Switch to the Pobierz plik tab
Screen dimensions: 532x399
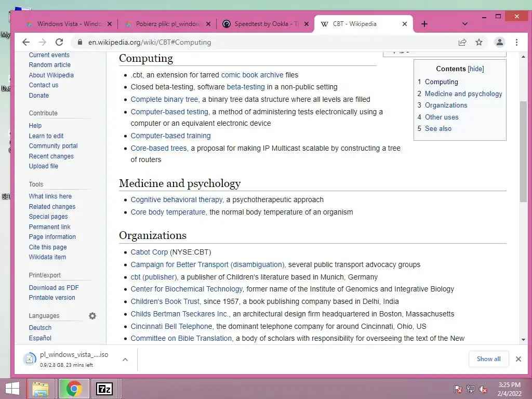[168, 24]
